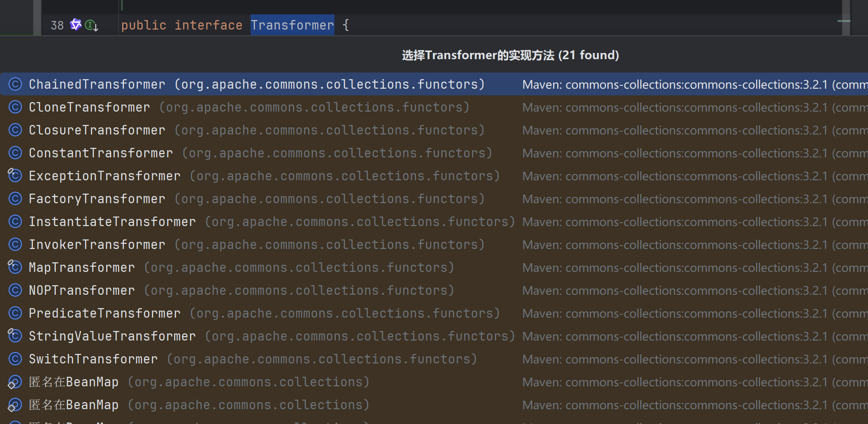This screenshot has width=868, height=424.
Task: Click the implemented-interface gutter icon on line 38
Action: (91, 25)
